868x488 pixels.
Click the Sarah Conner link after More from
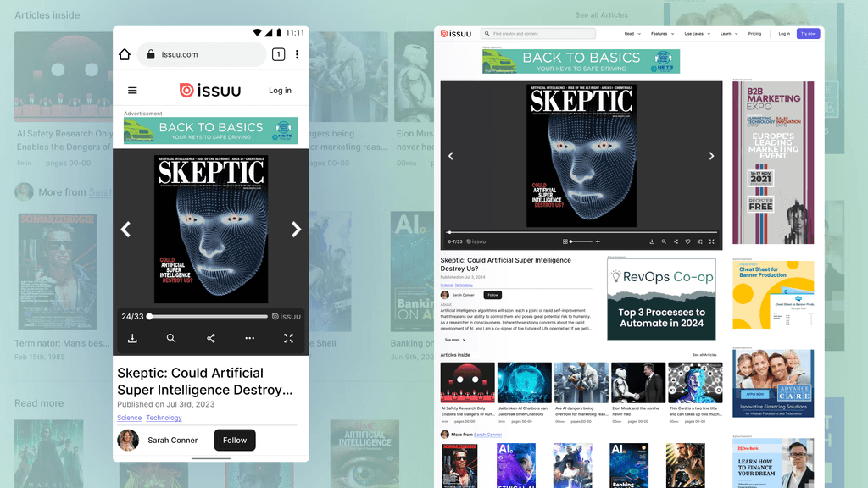487,435
